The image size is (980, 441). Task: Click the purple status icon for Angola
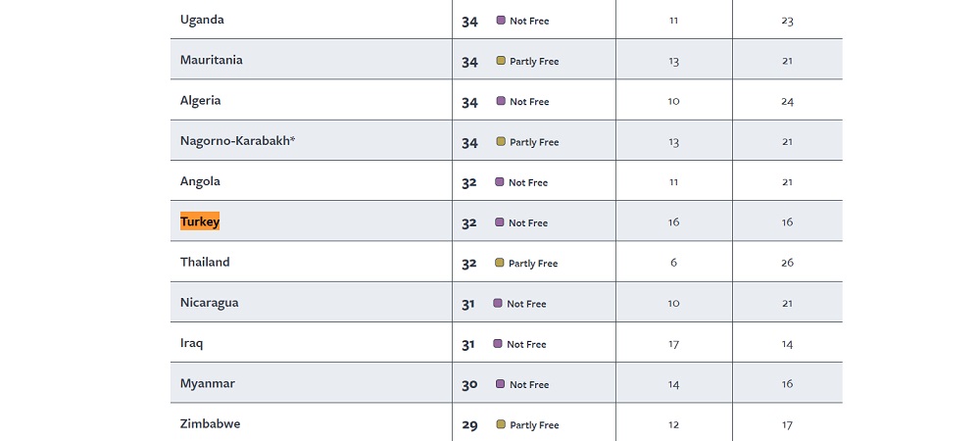[x=500, y=181]
